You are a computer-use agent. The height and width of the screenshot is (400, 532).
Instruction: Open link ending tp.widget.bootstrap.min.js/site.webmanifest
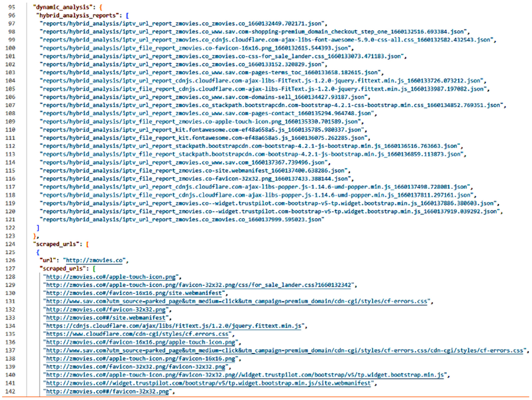(208, 383)
